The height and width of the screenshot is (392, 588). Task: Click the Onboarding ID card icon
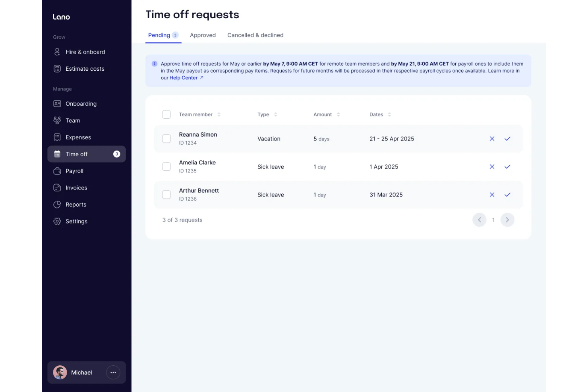(x=57, y=104)
